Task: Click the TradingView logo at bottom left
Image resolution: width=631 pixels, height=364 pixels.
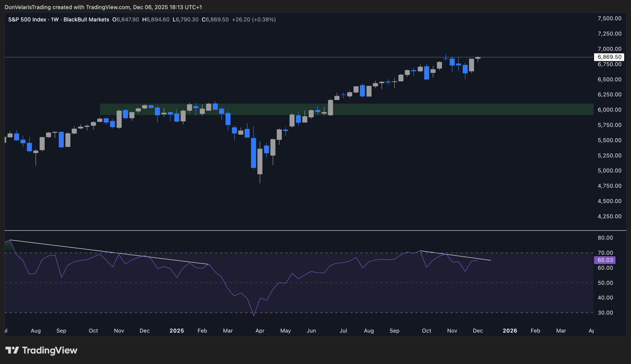Action: click(x=41, y=350)
